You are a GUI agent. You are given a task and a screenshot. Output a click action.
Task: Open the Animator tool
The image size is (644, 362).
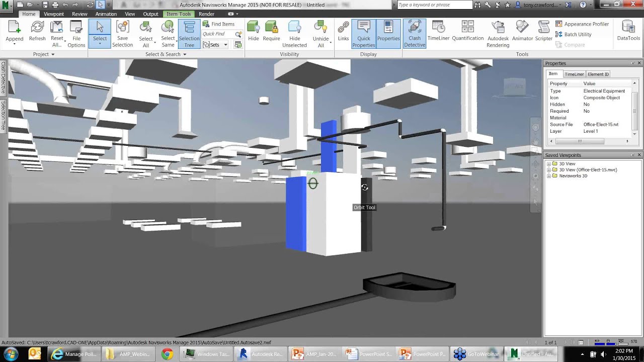pos(522,31)
